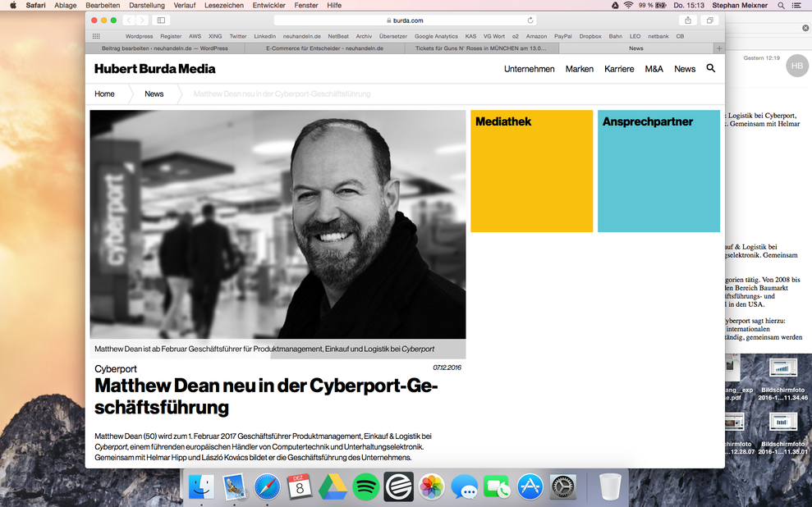Open the Mail app in the Dock
The width and height of the screenshot is (812, 507).
pos(234,486)
